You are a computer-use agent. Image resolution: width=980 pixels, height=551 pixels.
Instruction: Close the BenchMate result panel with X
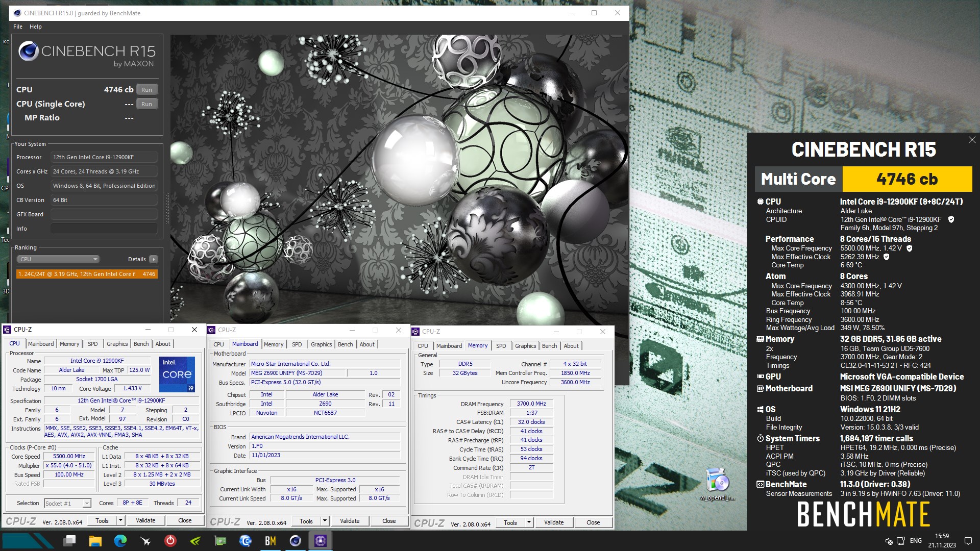tap(972, 140)
